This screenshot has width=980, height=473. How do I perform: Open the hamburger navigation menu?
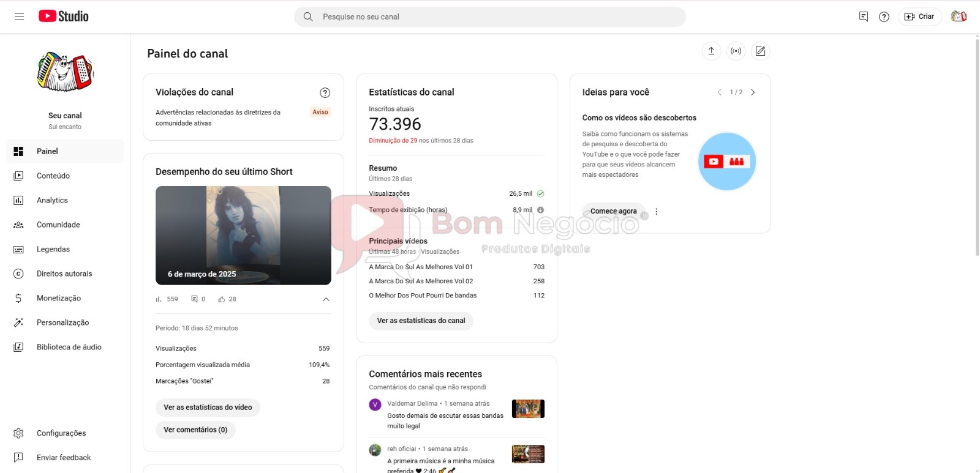[x=19, y=17]
